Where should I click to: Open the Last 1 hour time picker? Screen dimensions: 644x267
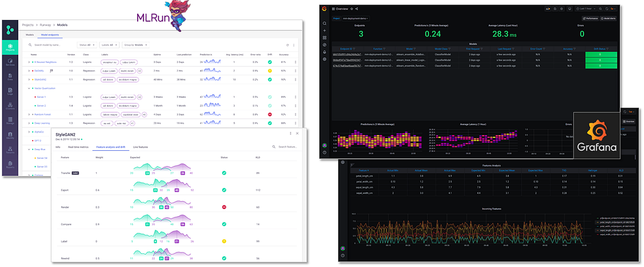pyautogui.click(x=586, y=9)
